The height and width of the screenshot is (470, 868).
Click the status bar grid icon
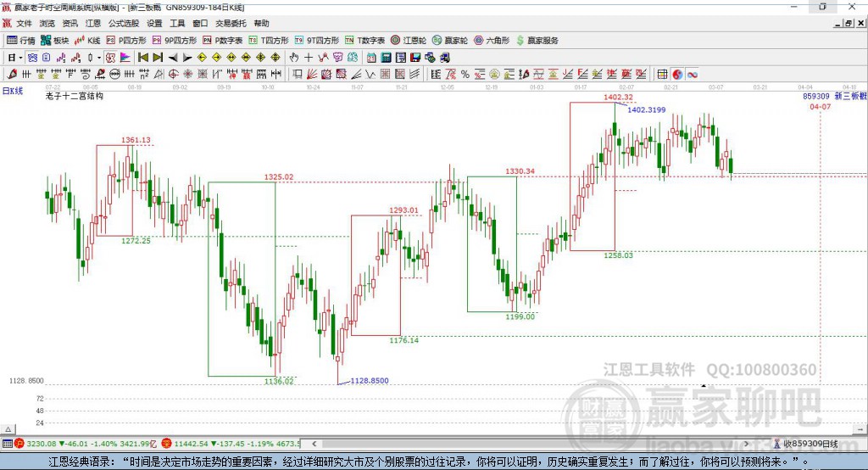pyautogui.click(x=7, y=444)
